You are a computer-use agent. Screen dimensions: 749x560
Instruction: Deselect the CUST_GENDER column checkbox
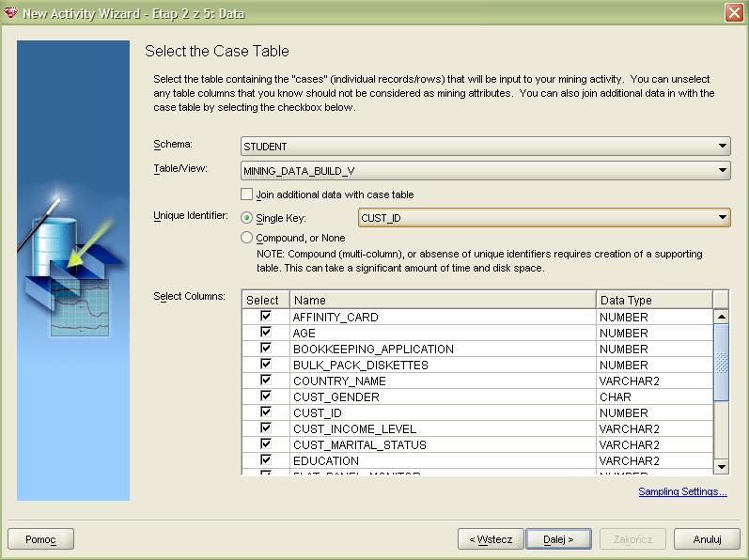click(266, 396)
